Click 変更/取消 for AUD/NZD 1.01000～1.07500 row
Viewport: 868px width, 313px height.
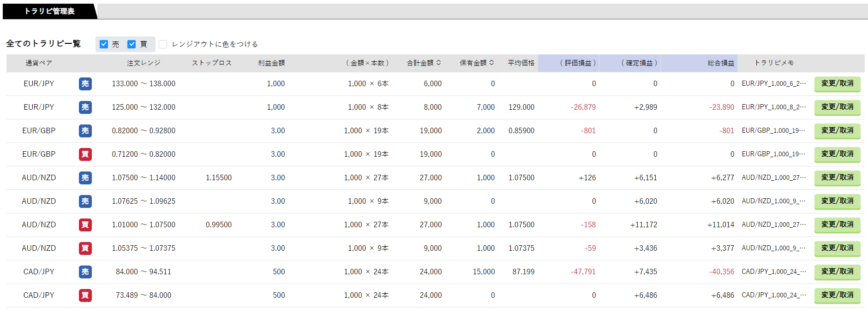click(837, 225)
